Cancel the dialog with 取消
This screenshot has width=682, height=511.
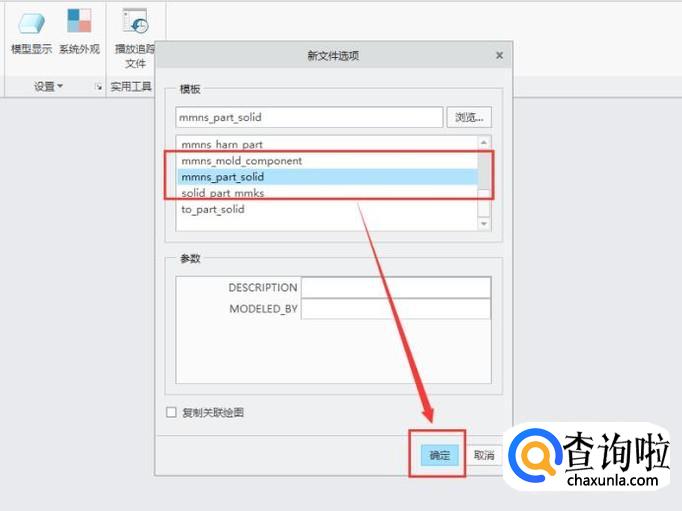pos(484,455)
